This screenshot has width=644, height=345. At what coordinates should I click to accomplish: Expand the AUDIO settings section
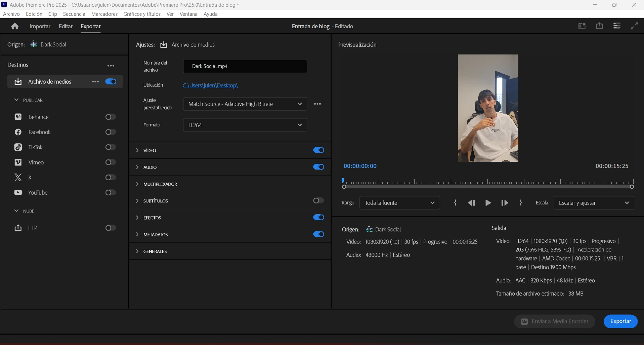click(137, 167)
